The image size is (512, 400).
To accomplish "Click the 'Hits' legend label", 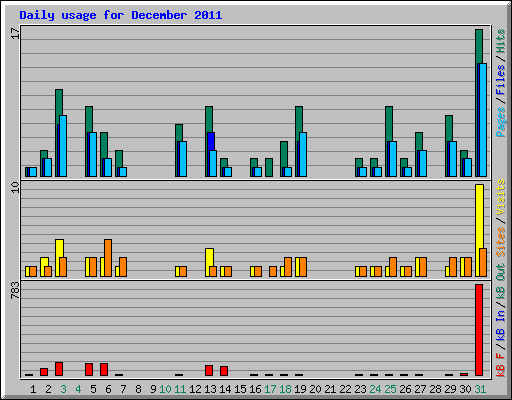I will pyautogui.click(x=500, y=41).
